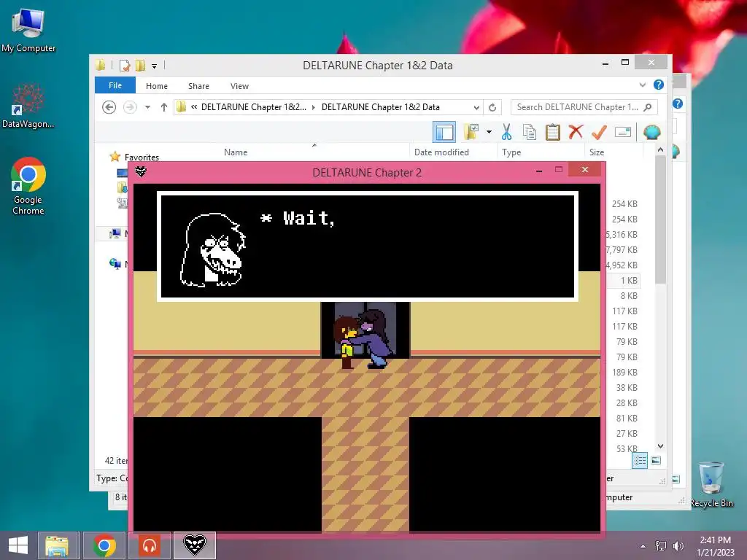This screenshot has height=560, width=747.
Task: Open recent locations dropdown arrow
Action: click(x=147, y=107)
